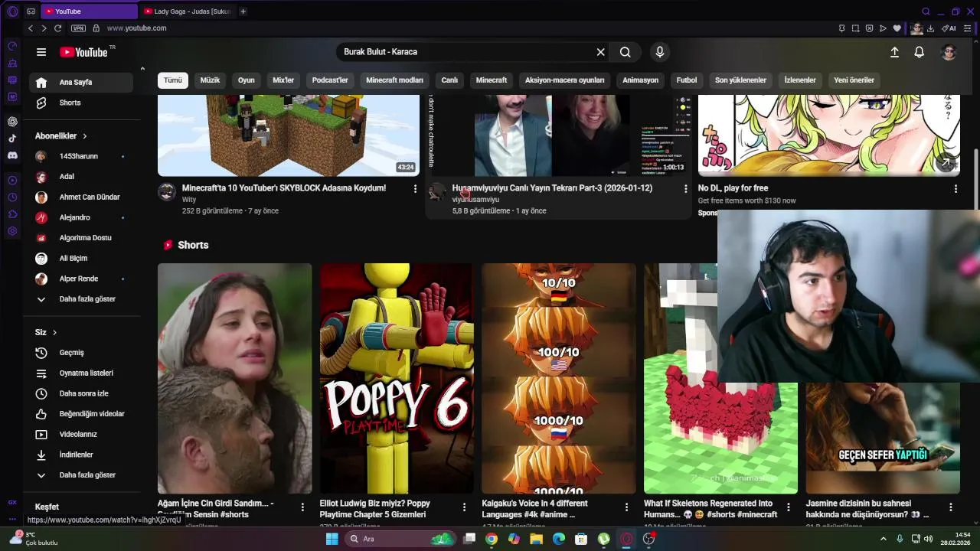Open taskbar volume control
980x551 pixels.
(x=928, y=539)
